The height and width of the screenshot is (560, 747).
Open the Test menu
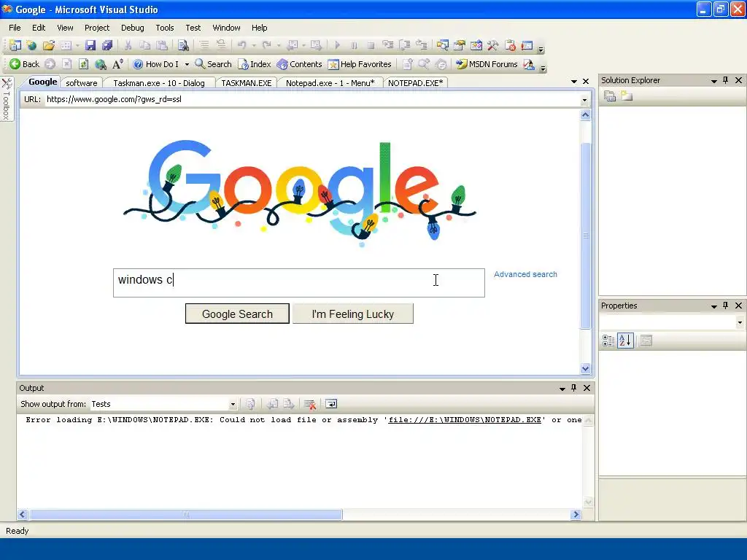point(193,28)
